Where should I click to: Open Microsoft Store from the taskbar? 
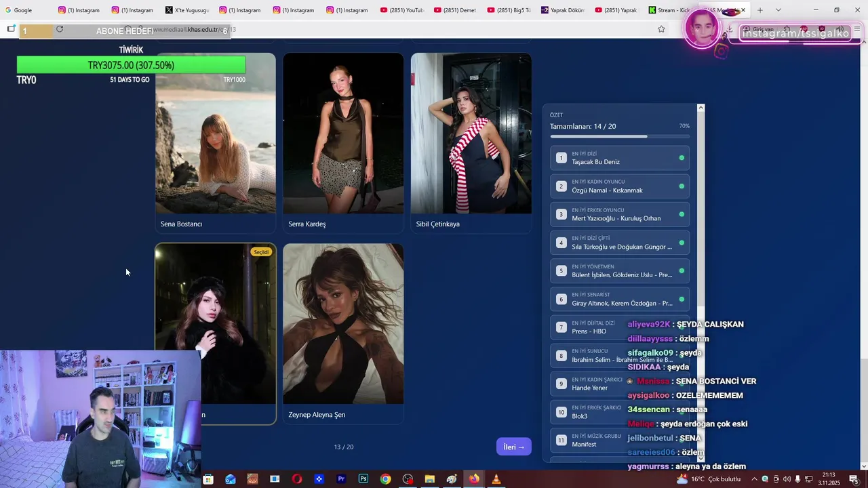(208, 479)
